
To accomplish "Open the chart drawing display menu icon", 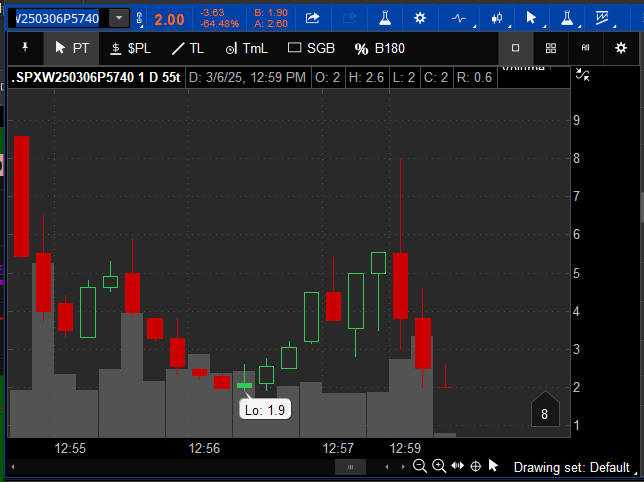I will [603, 18].
